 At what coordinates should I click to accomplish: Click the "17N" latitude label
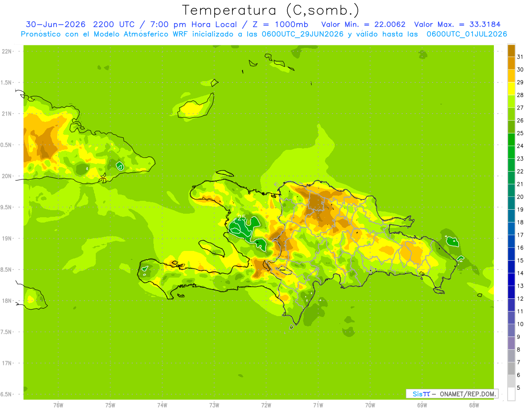click(6, 363)
